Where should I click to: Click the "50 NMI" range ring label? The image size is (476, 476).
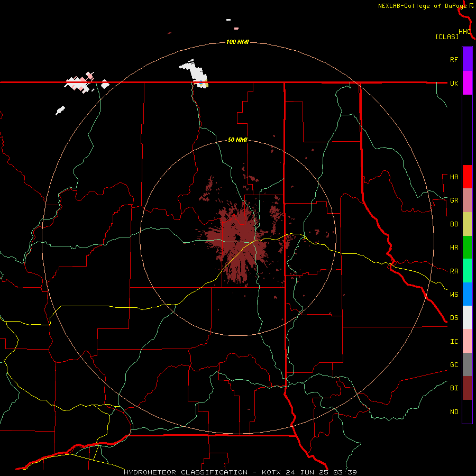click(x=237, y=140)
